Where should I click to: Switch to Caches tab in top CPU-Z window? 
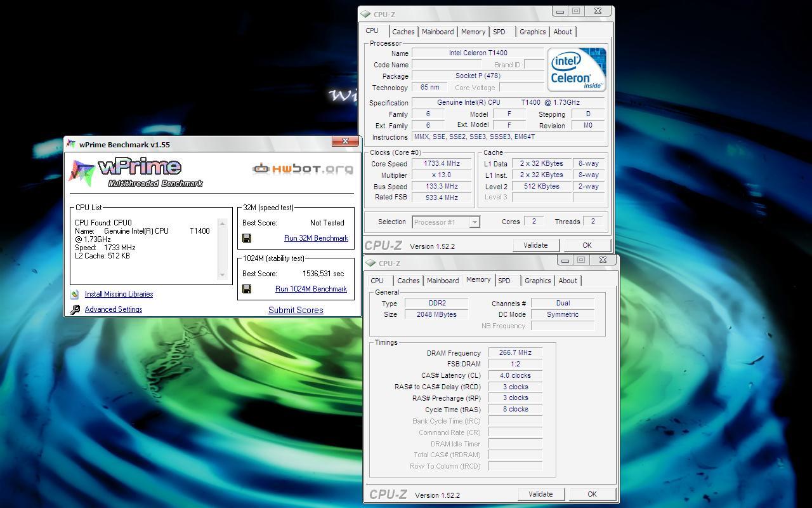pos(403,32)
